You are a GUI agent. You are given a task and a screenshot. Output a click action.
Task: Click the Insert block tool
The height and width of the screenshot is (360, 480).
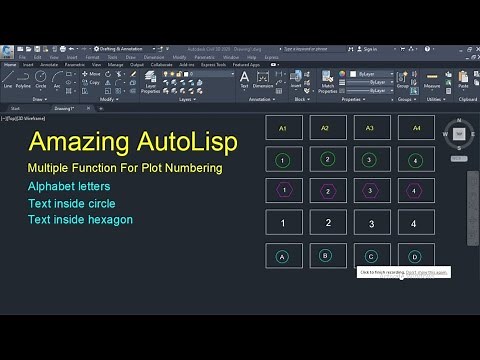296,79
